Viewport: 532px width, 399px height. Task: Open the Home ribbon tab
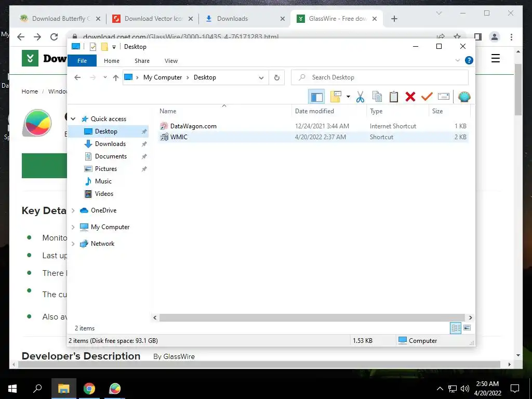[x=112, y=61]
